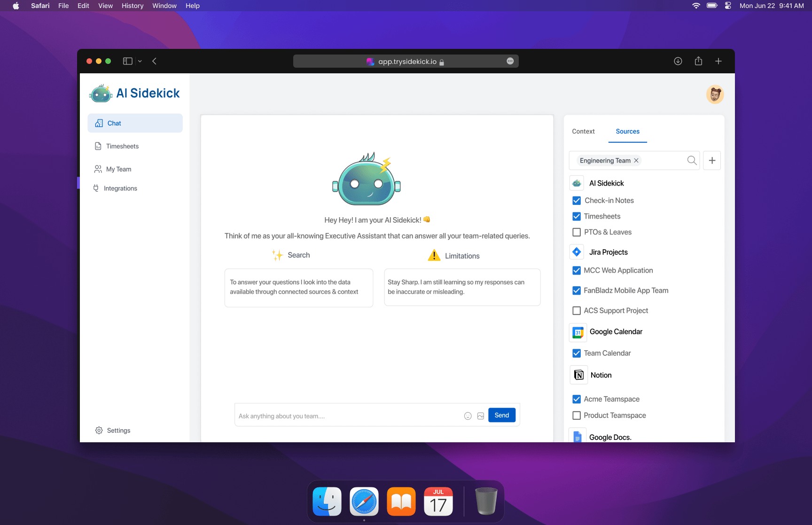Viewport: 812px width, 525px height.
Task: Uncheck MCC Web Application checkbox
Action: point(577,271)
